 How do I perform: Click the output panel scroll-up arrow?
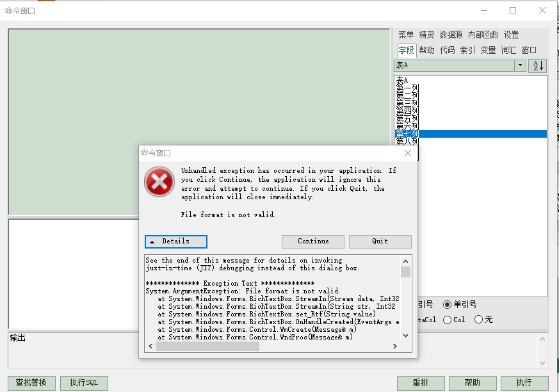pos(542,339)
